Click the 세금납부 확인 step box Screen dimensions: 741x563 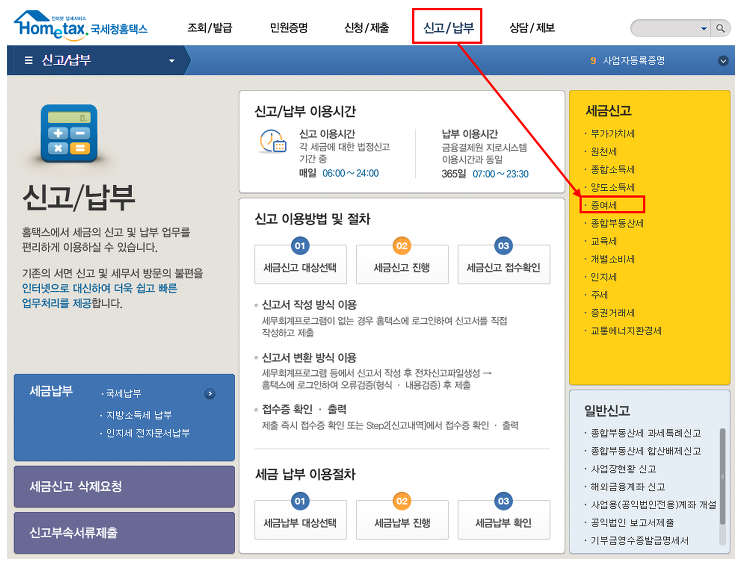[x=504, y=520]
